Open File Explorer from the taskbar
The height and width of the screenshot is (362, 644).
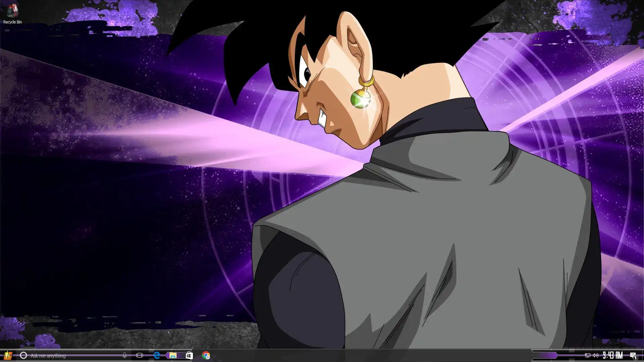173,355
